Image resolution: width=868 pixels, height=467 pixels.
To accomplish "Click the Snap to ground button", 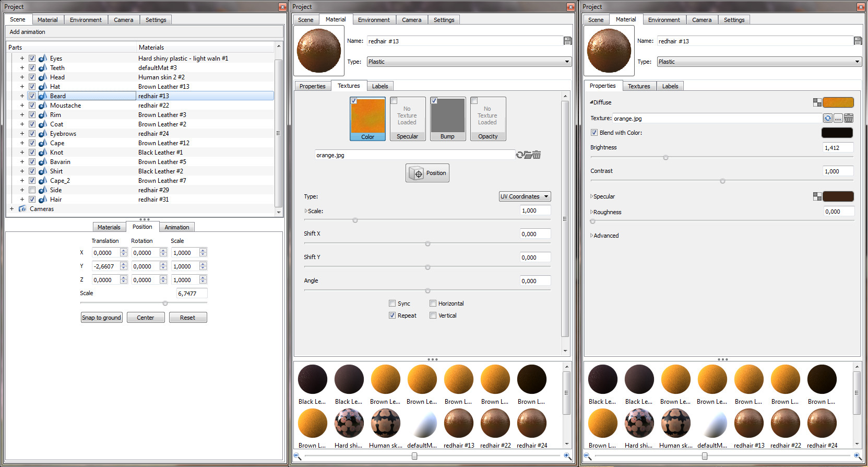I will click(101, 318).
